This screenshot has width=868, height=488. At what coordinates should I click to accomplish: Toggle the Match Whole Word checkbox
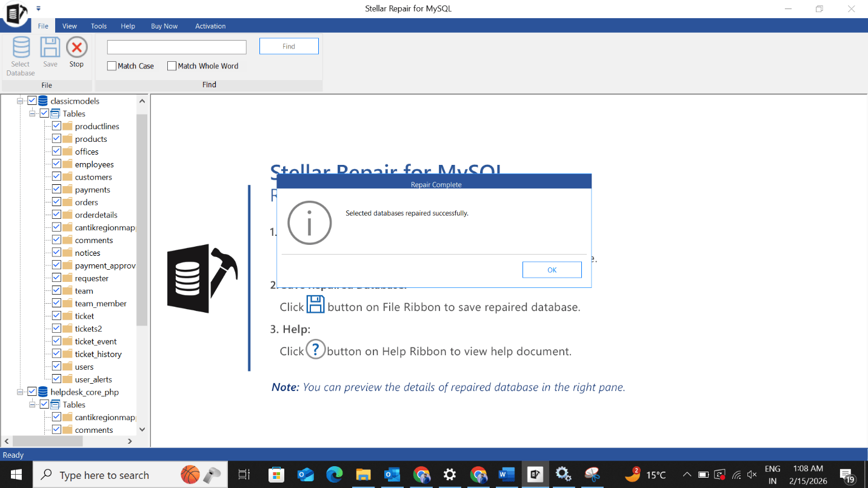172,66
